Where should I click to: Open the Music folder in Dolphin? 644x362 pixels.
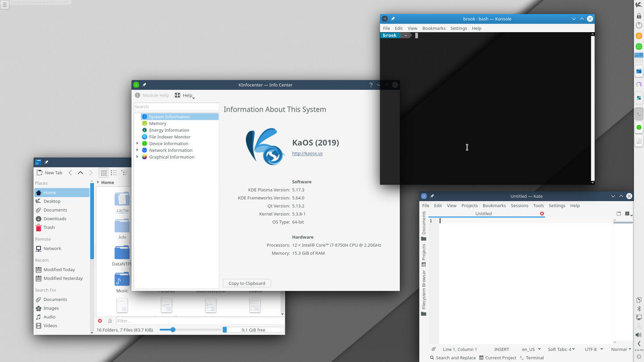(122, 283)
